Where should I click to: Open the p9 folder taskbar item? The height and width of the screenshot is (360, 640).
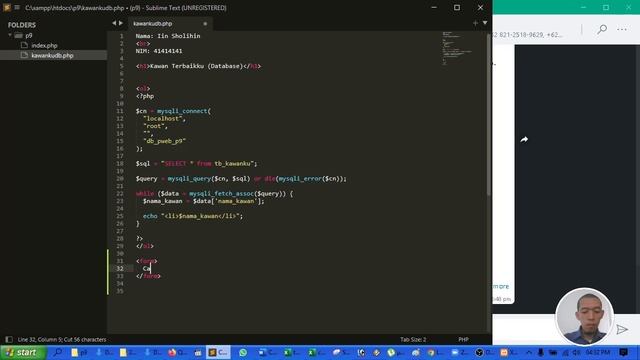pos(79,352)
